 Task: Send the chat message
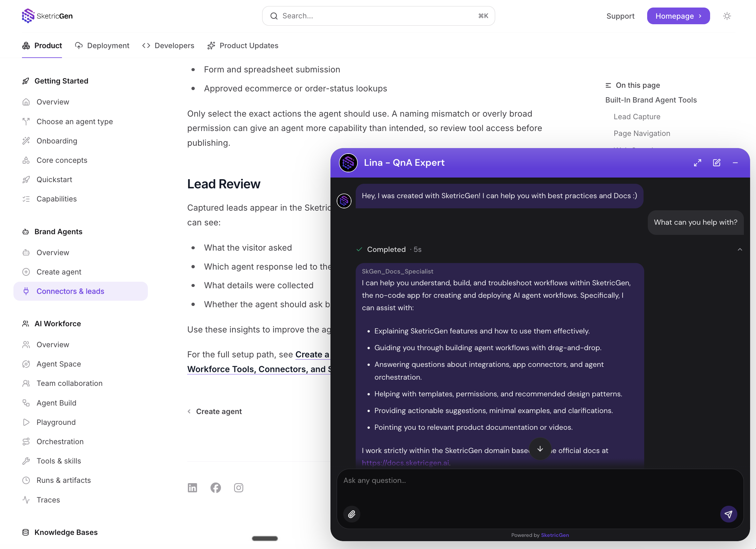[728, 514]
